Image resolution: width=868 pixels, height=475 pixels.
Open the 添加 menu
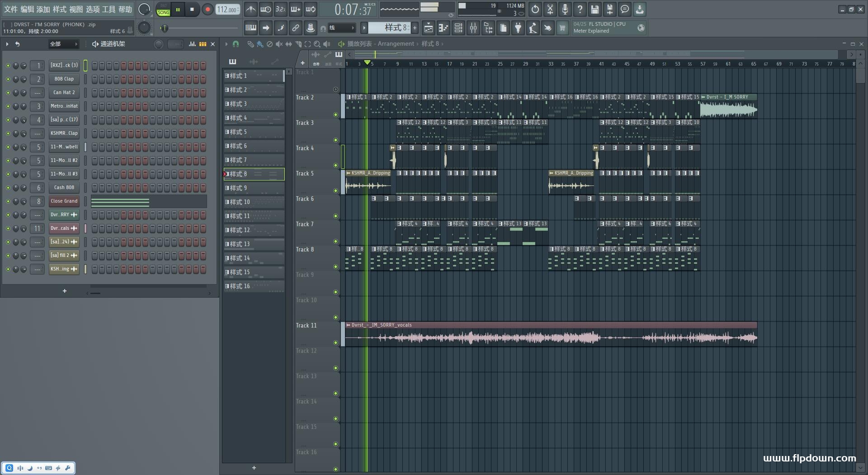tap(43, 9)
